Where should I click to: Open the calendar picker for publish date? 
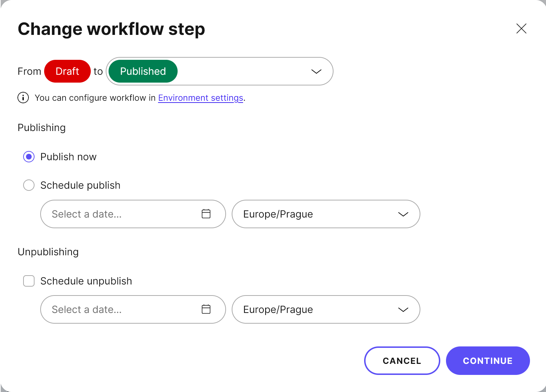point(206,214)
